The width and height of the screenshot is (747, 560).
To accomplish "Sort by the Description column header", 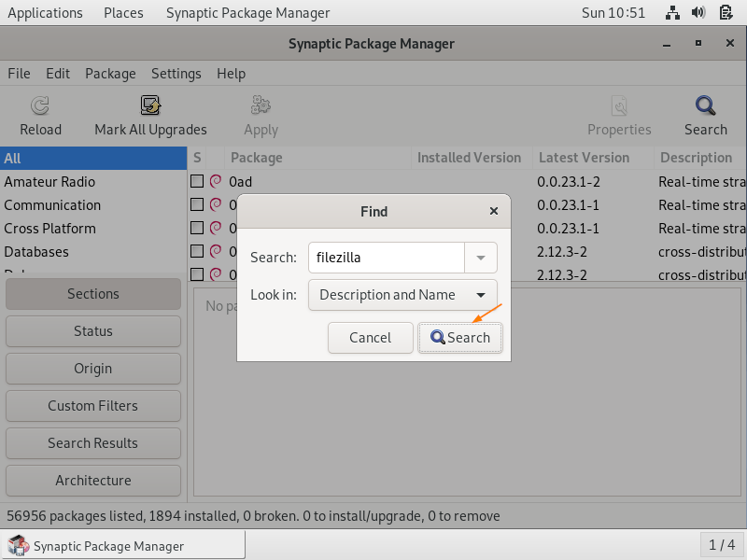I will click(700, 158).
